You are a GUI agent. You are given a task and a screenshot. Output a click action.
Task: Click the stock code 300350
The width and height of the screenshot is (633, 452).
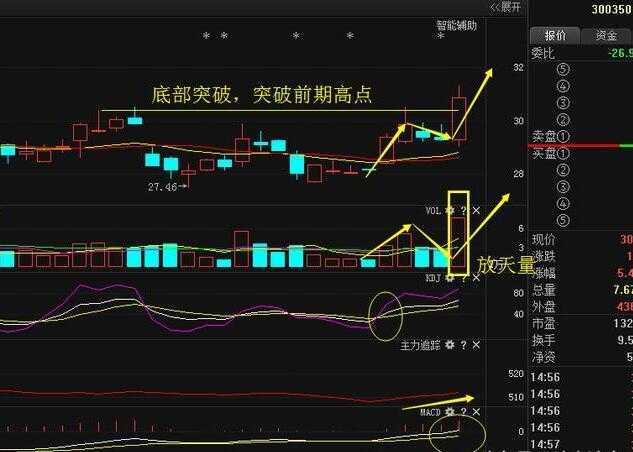point(612,9)
